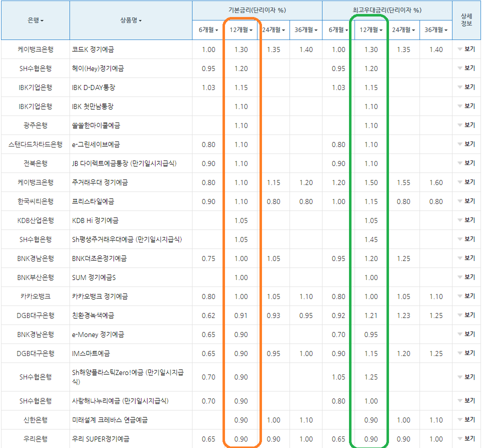482x448 pixels.
Task: Click bank name 전북은행
Action: click(35, 163)
